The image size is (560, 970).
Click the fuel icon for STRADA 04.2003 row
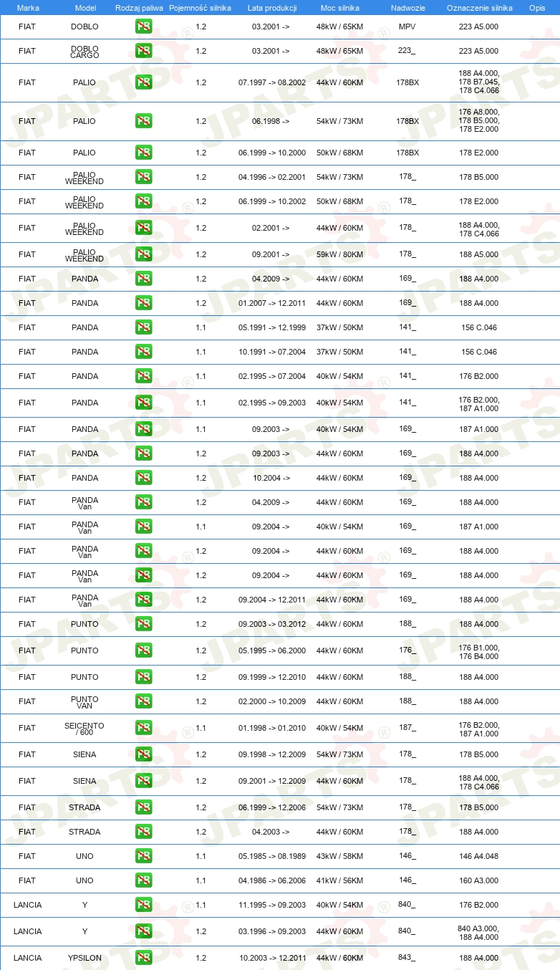pos(143,832)
